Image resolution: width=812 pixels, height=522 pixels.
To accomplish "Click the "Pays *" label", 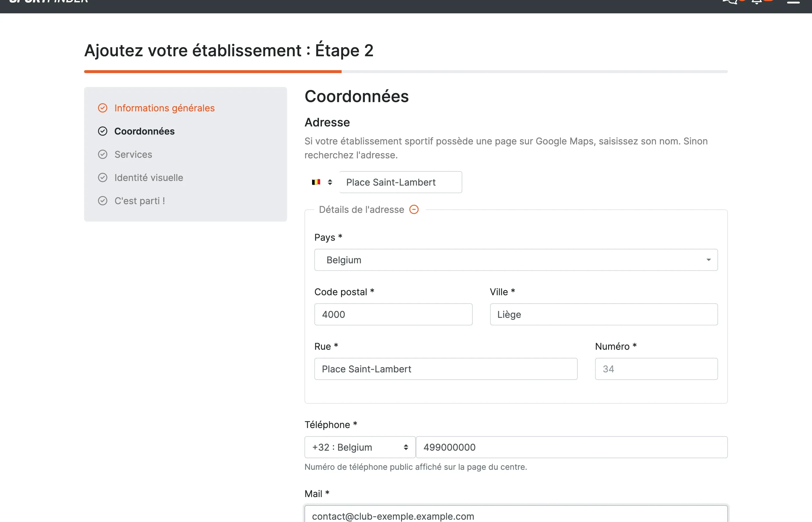I will 328,237.
